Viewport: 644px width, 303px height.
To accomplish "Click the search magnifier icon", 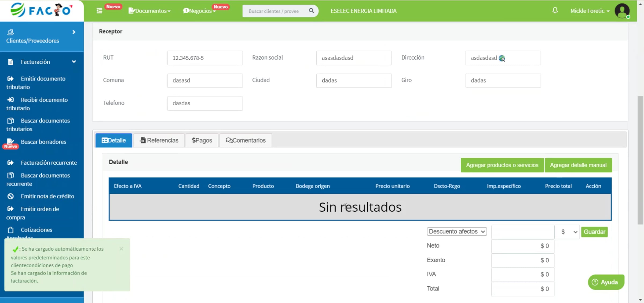I will tap(311, 11).
